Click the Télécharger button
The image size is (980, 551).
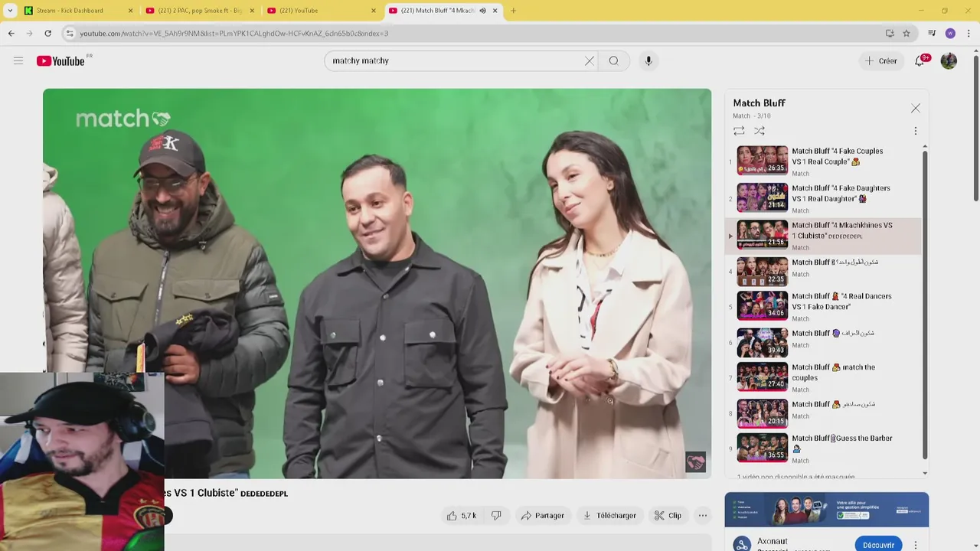pyautogui.click(x=609, y=516)
